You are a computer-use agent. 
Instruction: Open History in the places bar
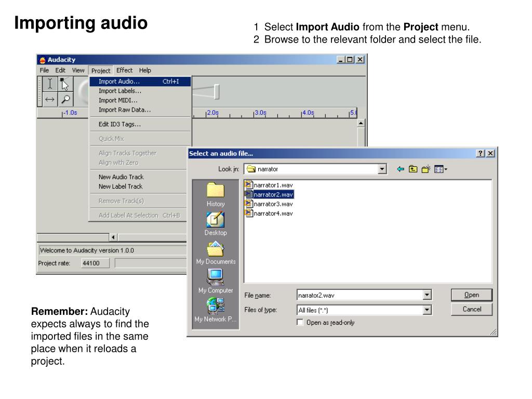pyautogui.click(x=216, y=194)
